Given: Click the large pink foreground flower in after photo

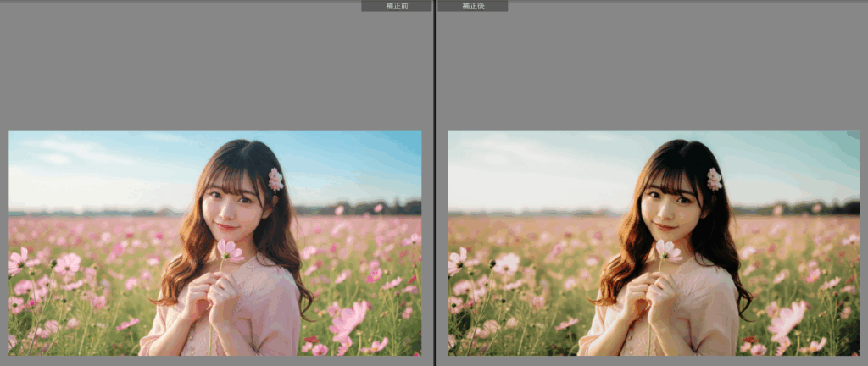Looking at the screenshot, I should (787, 322).
